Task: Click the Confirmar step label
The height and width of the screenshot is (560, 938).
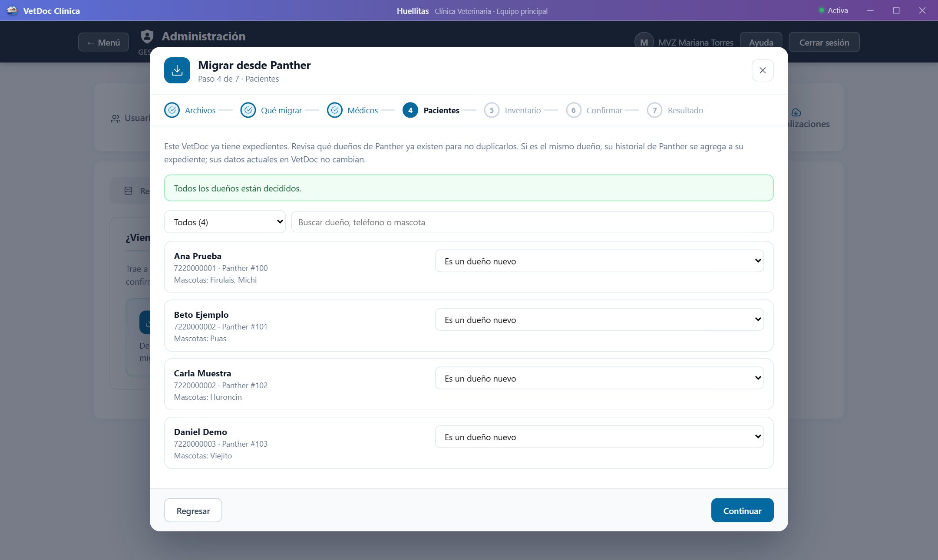Action: 604,110
